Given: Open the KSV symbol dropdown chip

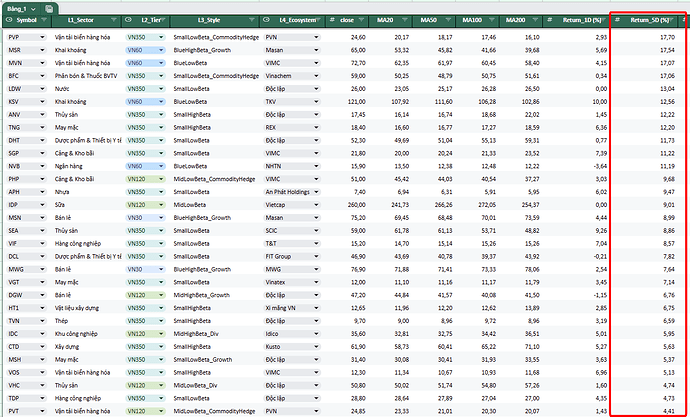Looking at the screenshot, I should 26,102.
